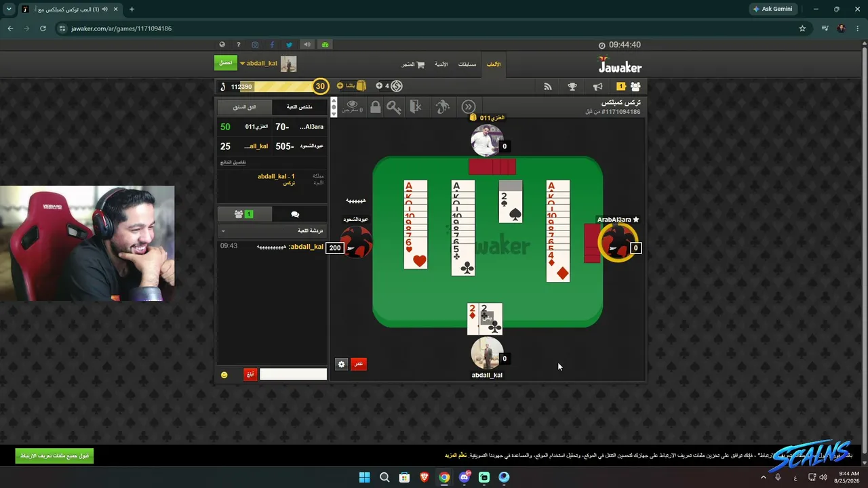Go to the Jawaker logo home
This screenshot has width=868, height=488.
click(x=620, y=65)
